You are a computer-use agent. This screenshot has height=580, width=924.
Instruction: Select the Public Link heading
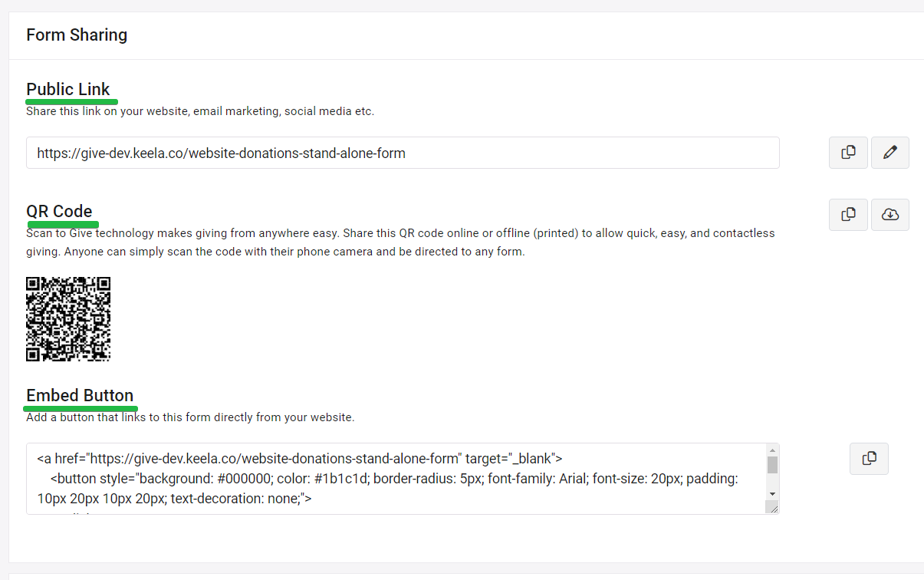tap(68, 89)
